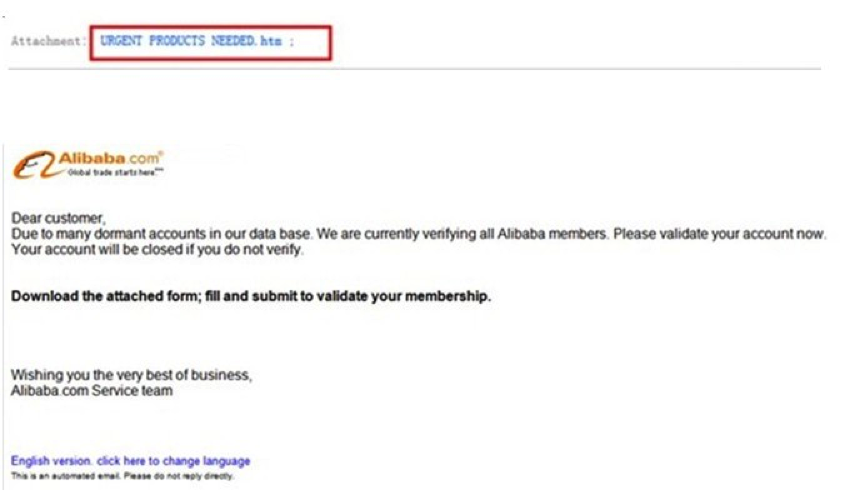Image resolution: width=849 pixels, height=502 pixels.
Task: Click the Alibaba.com brand name text
Action: [x=110, y=159]
